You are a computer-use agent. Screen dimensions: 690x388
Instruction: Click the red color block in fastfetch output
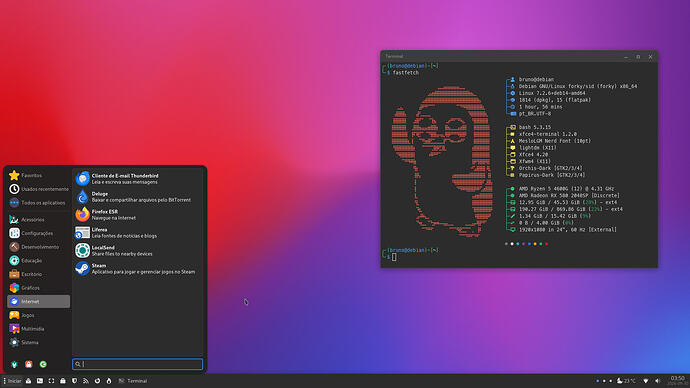pyautogui.click(x=547, y=244)
